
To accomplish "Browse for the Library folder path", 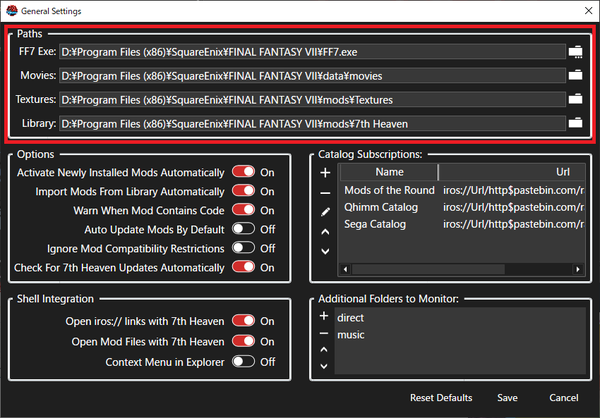I will pyautogui.click(x=576, y=123).
